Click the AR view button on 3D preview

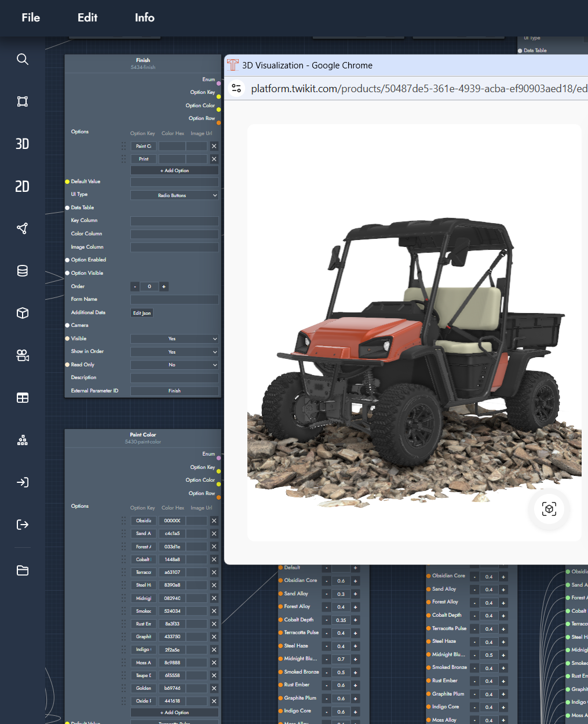549,509
